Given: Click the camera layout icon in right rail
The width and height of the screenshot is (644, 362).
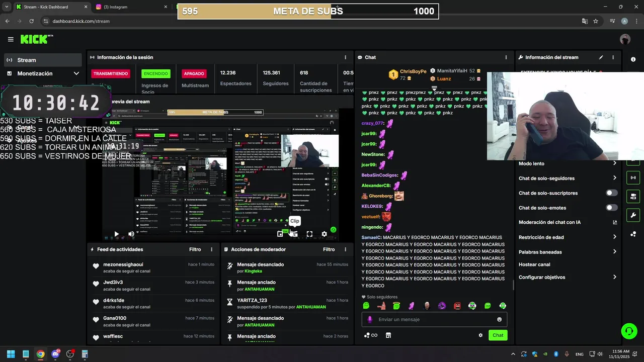Looking at the screenshot, I should pyautogui.click(x=633, y=196).
